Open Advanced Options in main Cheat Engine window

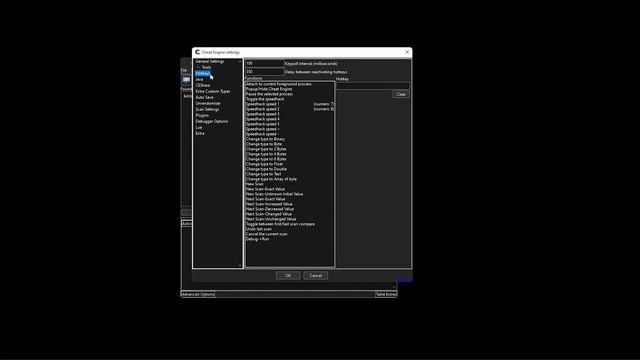(x=198, y=294)
